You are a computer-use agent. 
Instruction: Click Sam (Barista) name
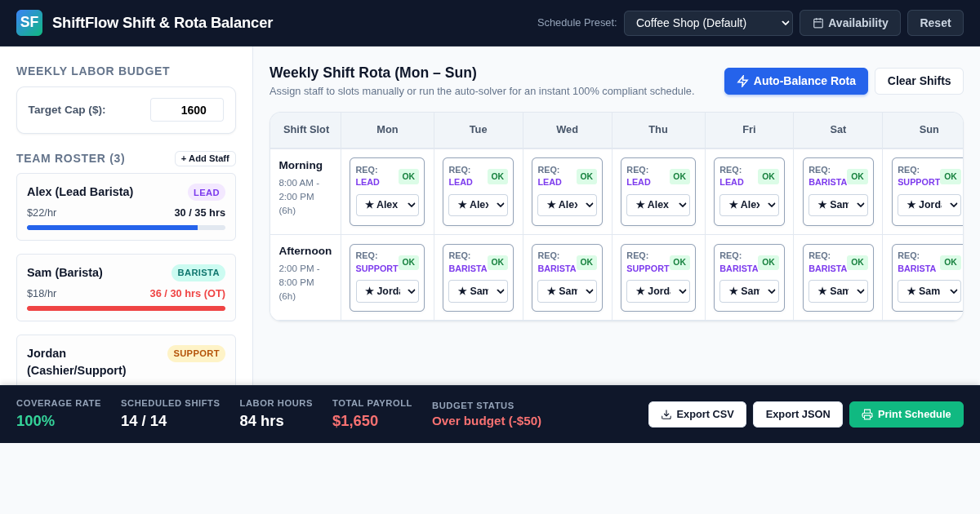pos(65,273)
